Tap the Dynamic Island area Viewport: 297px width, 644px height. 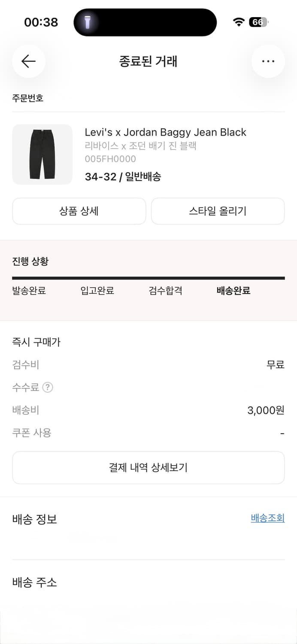145,22
